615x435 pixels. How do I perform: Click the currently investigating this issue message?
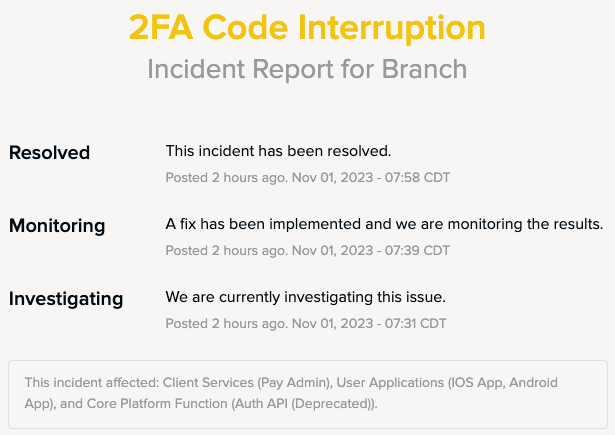tap(306, 297)
